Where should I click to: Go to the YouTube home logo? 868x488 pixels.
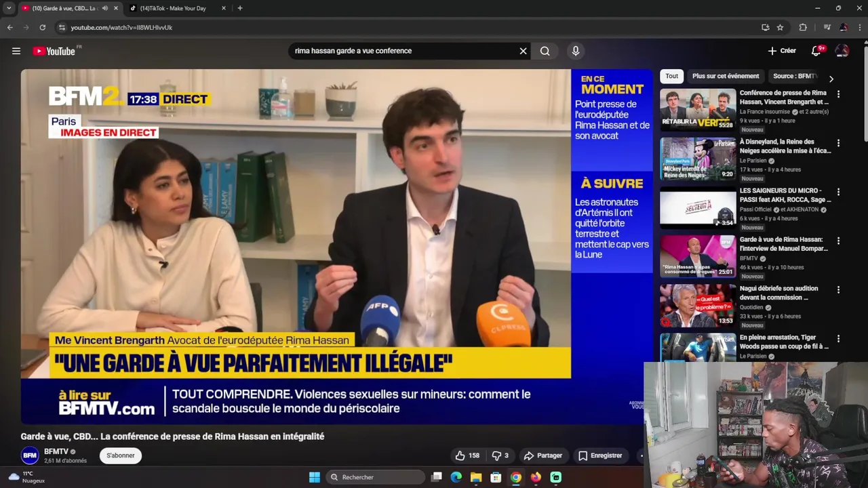coord(54,51)
